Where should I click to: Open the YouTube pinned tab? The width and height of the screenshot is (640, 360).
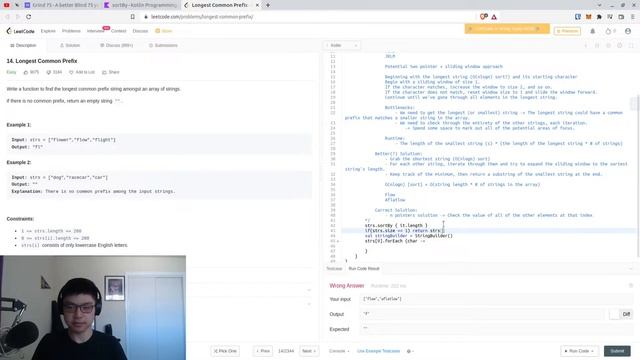coord(7,5)
